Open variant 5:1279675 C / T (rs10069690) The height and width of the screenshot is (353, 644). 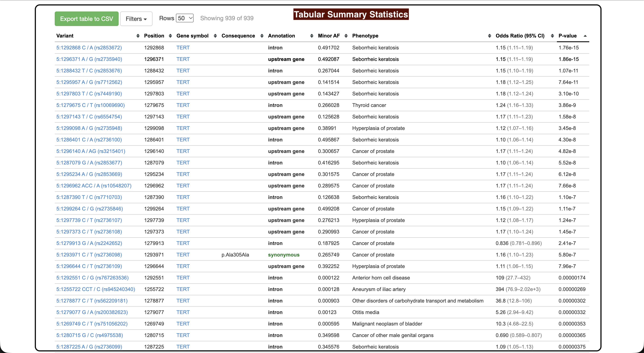(91, 105)
